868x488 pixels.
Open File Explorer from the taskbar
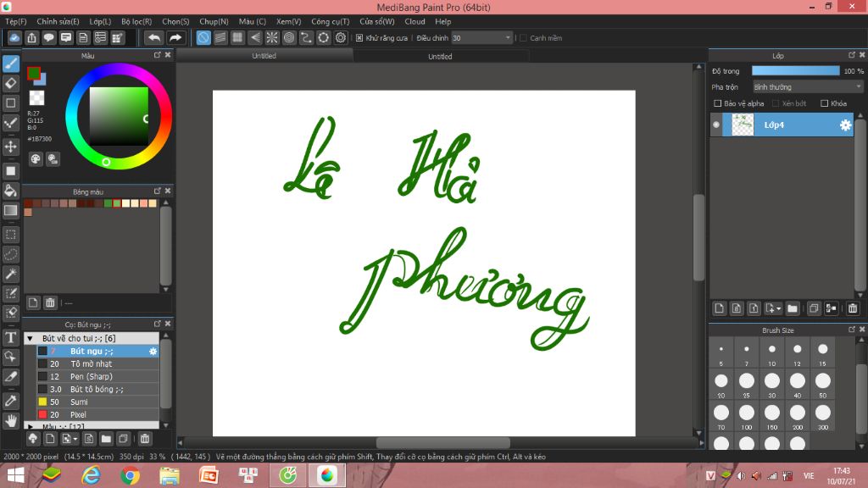click(170, 475)
